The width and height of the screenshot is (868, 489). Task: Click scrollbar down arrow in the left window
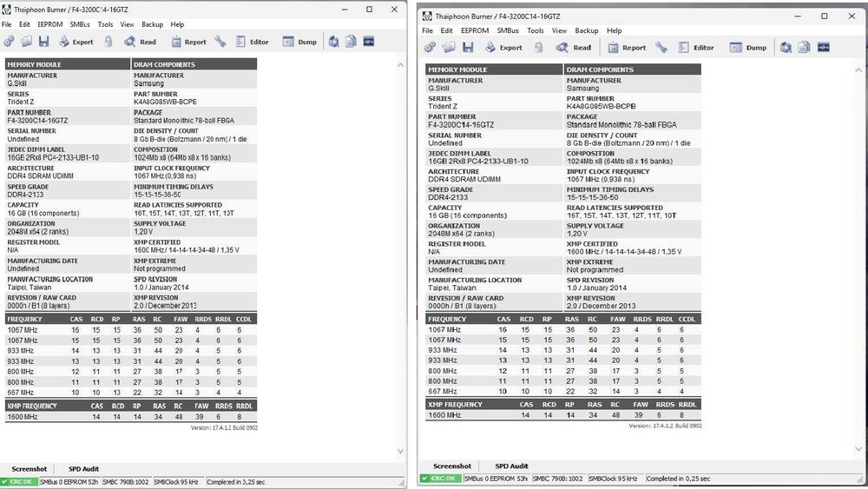pyautogui.click(x=400, y=452)
